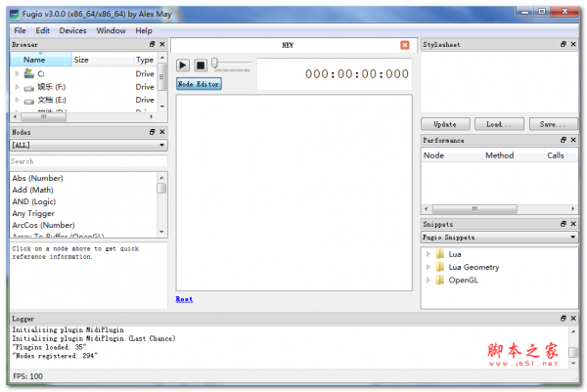The width and height of the screenshot is (587, 392).
Task: Close the NEW patch tab
Action: coord(405,45)
